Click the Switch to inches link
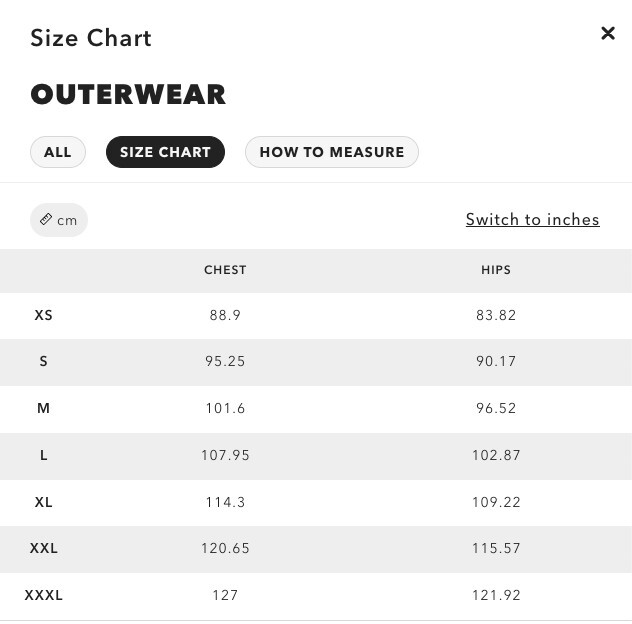 pyautogui.click(x=532, y=220)
